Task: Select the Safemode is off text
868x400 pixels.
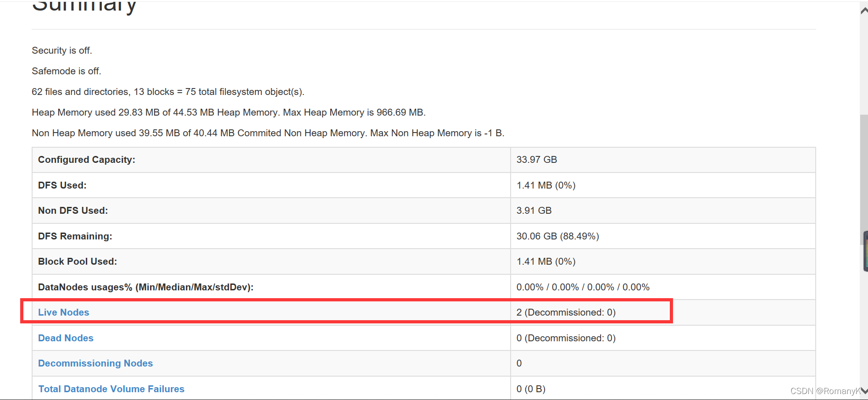Action: [67, 71]
